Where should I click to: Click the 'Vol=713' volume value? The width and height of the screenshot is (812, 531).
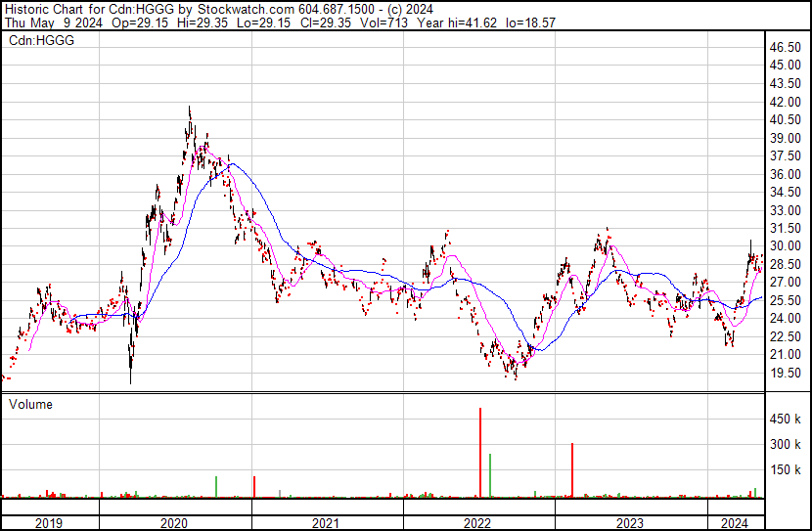click(383, 22)
